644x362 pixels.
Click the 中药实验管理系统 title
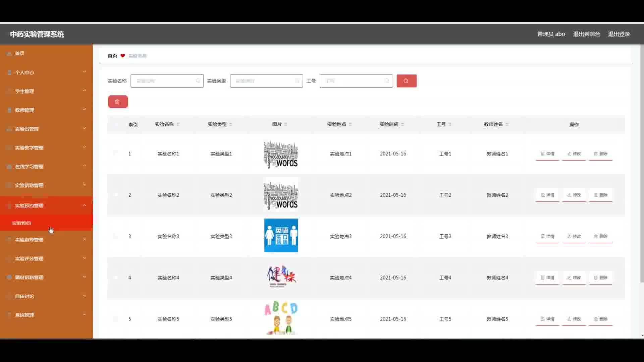(x=37, y=34)
